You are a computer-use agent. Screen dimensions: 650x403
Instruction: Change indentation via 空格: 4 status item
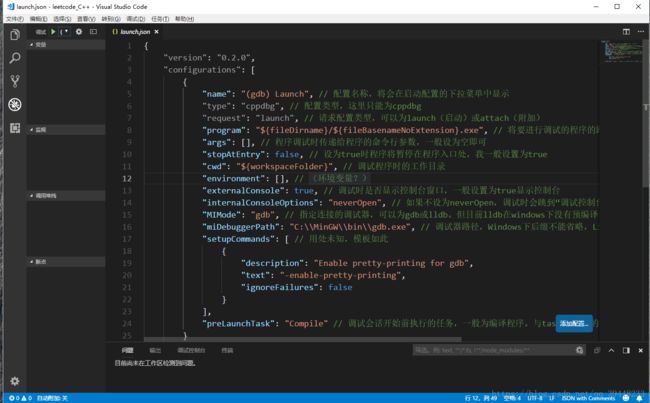coord(512,398)
